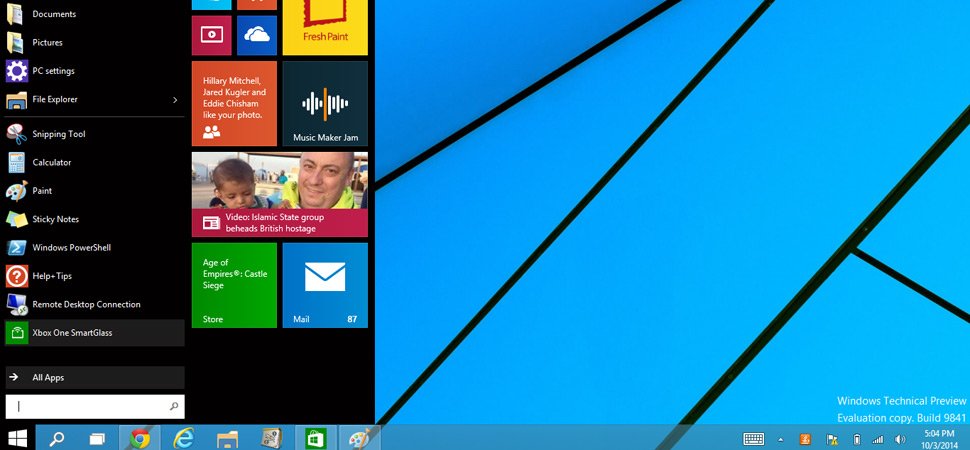Expand File Explorer jump list chevron
The width and height of the screenshot is (970, 450).
point(175,100)
